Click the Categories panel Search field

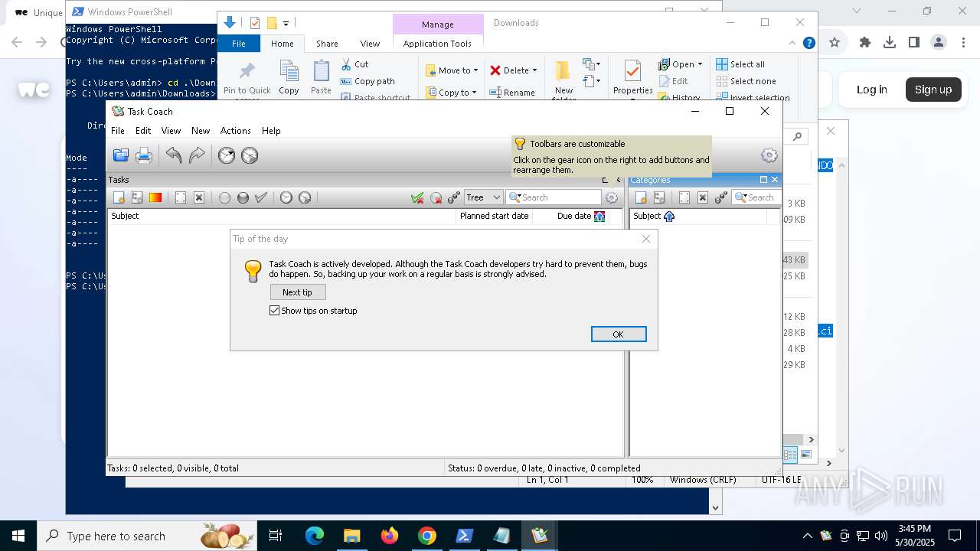(756, 197)
